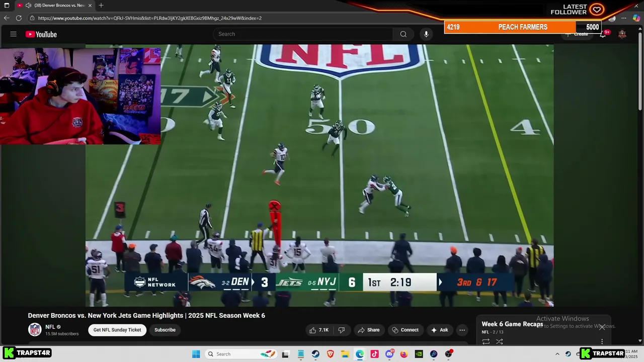Open a new browser tab
This screenshot has width=644, height=362.
coord(101,6)
